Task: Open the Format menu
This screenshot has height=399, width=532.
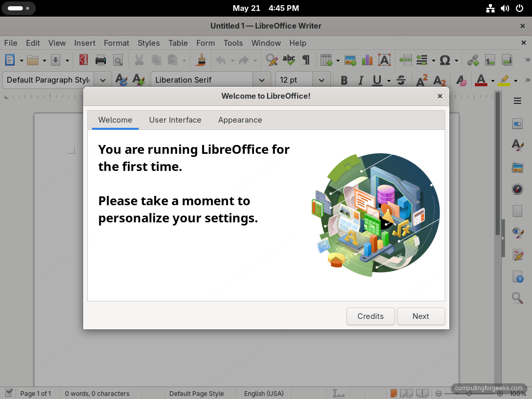Action: pos(116,43)
